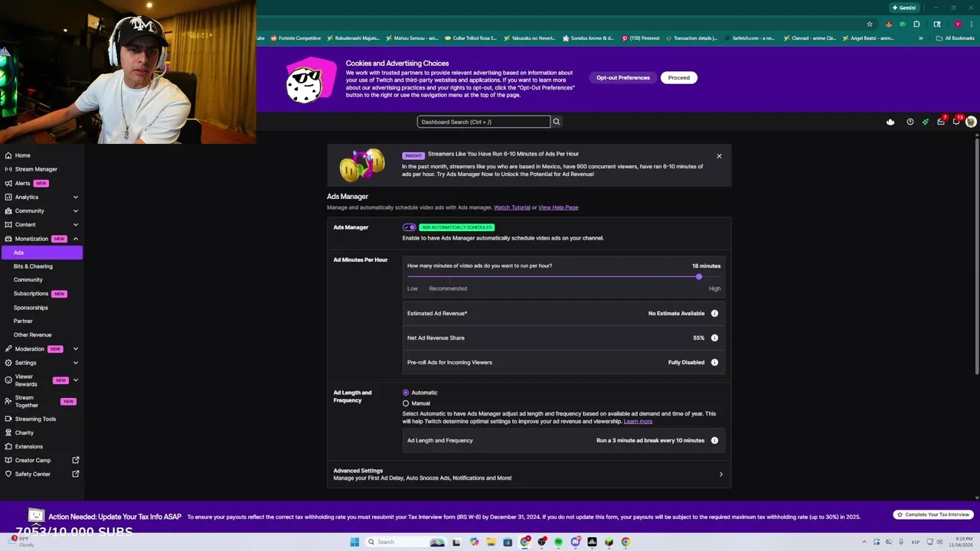Select Automatic ad length and frequency
Image resolution: width=980 pixels, height=551 pixels.
point(406,393)
